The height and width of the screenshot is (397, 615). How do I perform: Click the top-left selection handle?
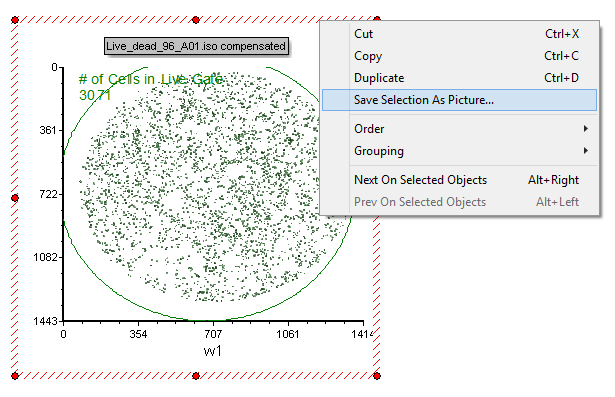(15, 20)
